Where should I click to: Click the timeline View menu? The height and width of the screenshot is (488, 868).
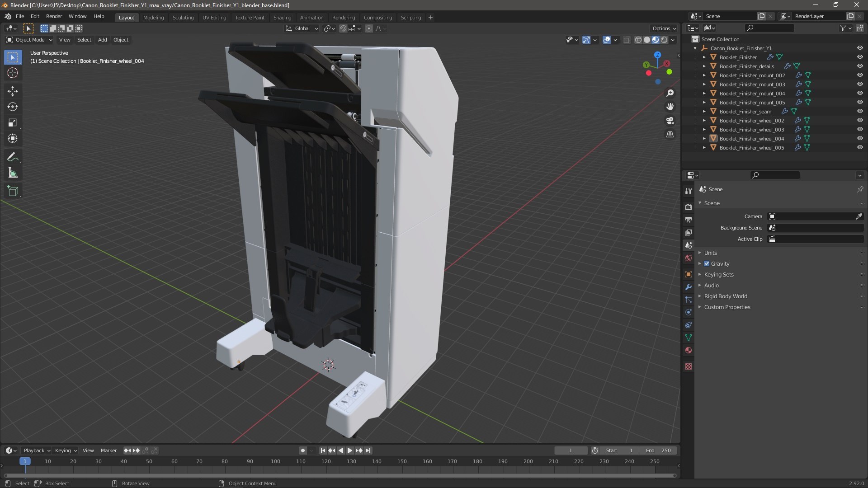88,450
